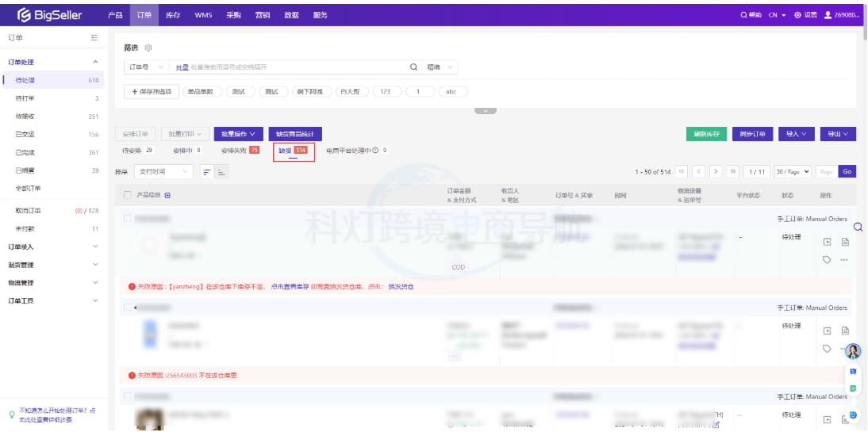Click the magnifier icon in the order search box

(x=413, y=67)
